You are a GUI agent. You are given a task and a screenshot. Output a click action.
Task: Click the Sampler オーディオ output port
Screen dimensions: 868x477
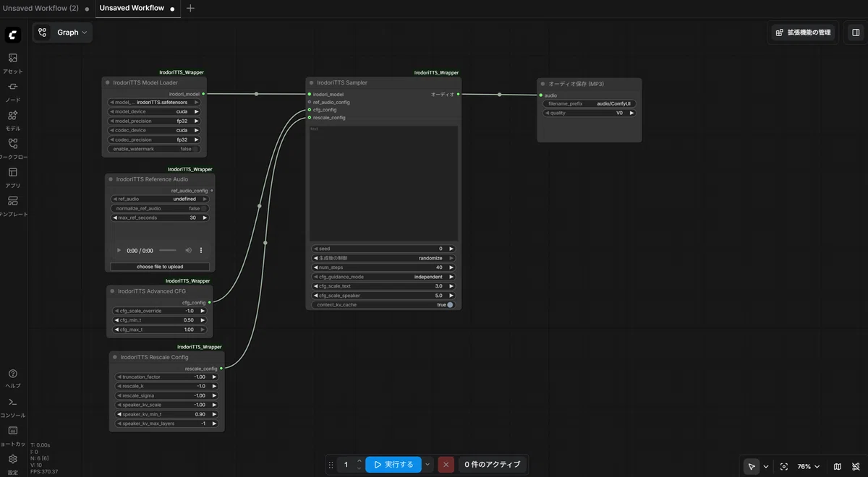coord(458,94)
